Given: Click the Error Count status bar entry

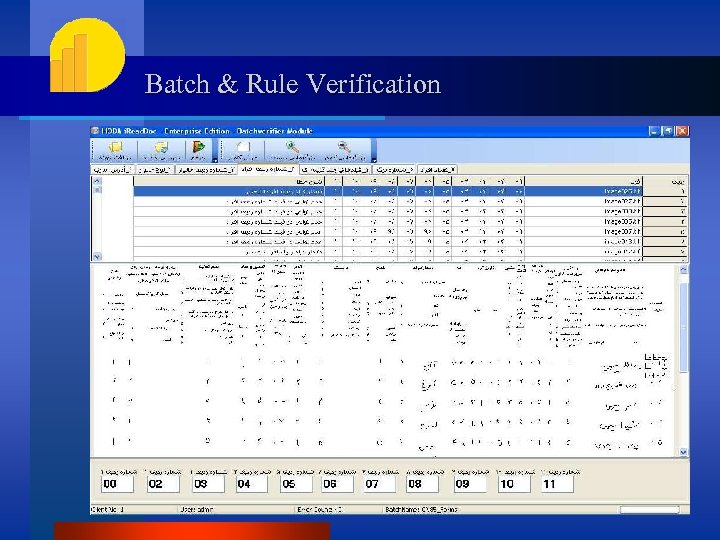Looking at the screenshot, I should click(x=320, y=509).
